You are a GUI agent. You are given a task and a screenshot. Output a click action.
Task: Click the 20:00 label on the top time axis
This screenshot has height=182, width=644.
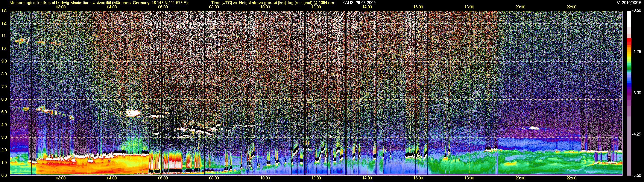click(520, 7)
